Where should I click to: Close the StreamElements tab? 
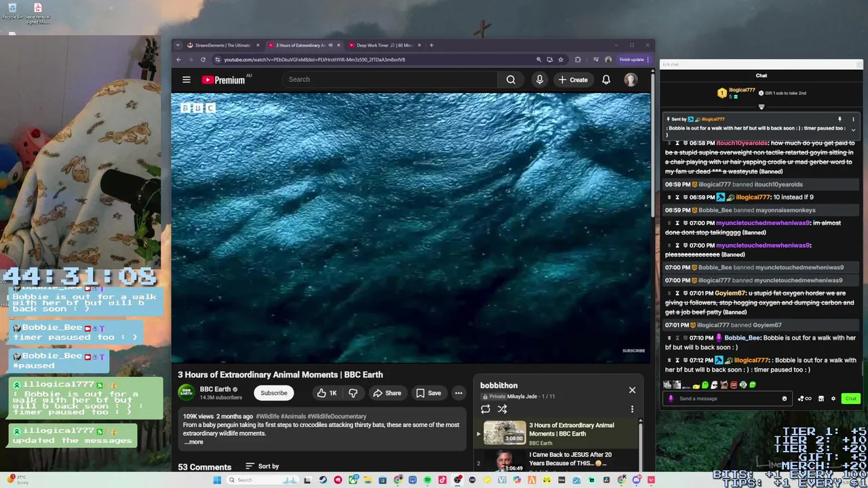point(258,45)
